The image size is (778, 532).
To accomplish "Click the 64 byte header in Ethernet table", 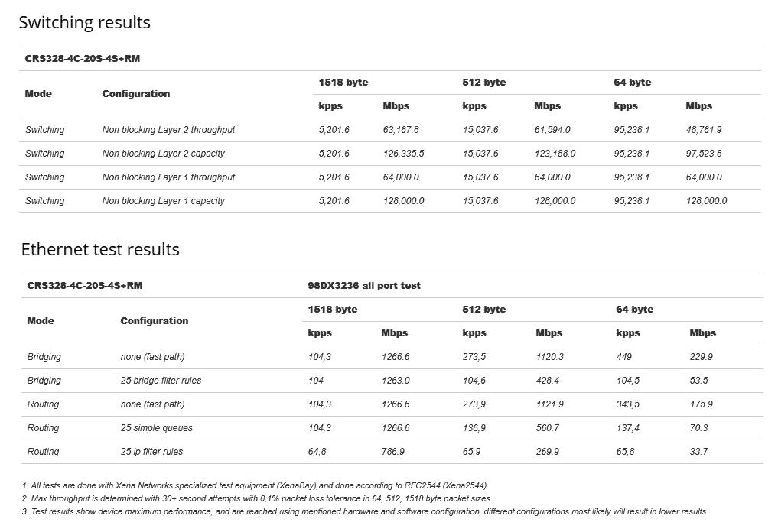I will (x=635, y=310).
